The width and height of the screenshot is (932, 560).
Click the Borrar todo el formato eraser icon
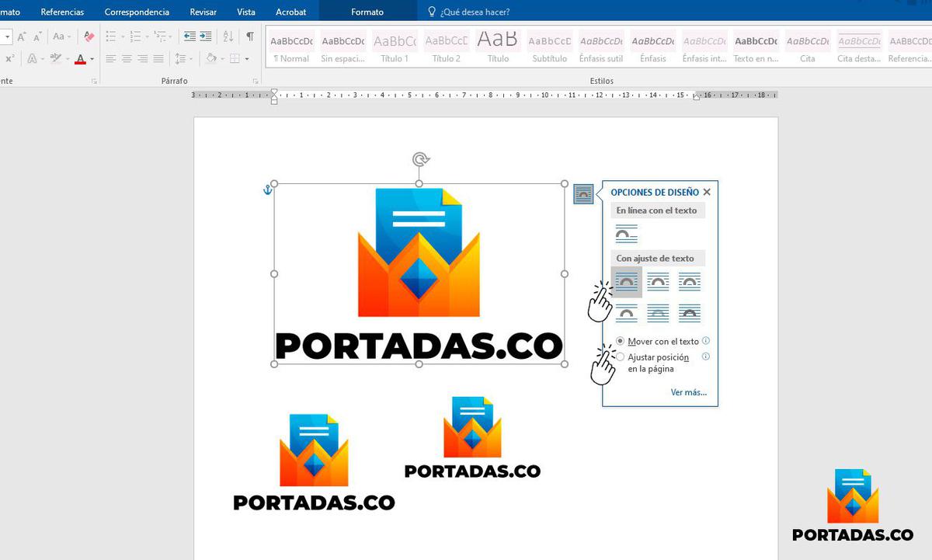coord(87,36)
